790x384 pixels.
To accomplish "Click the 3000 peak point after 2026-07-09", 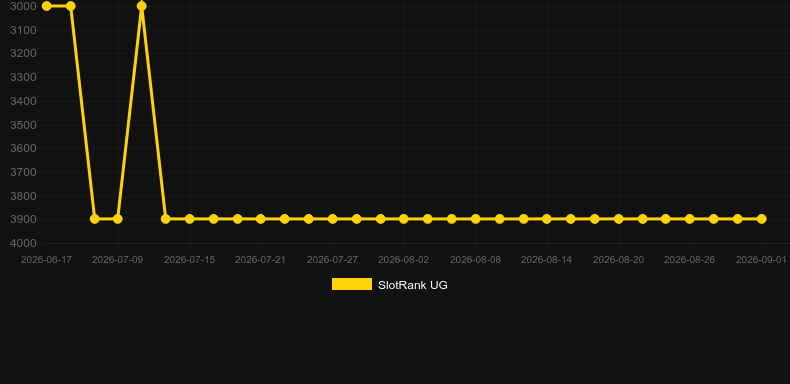I will click(142, 6).
